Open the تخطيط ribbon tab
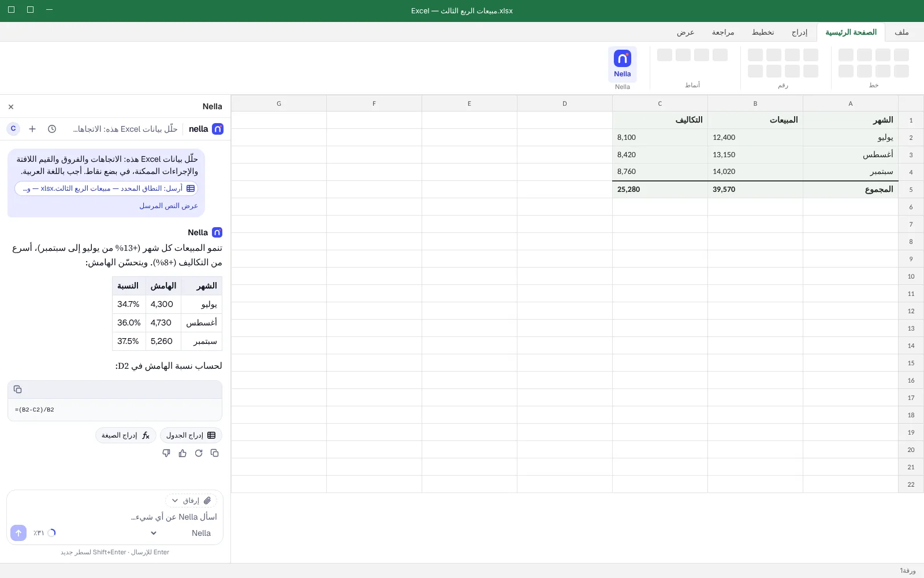Viewport: 924px width, 578px height. point(762,32)
